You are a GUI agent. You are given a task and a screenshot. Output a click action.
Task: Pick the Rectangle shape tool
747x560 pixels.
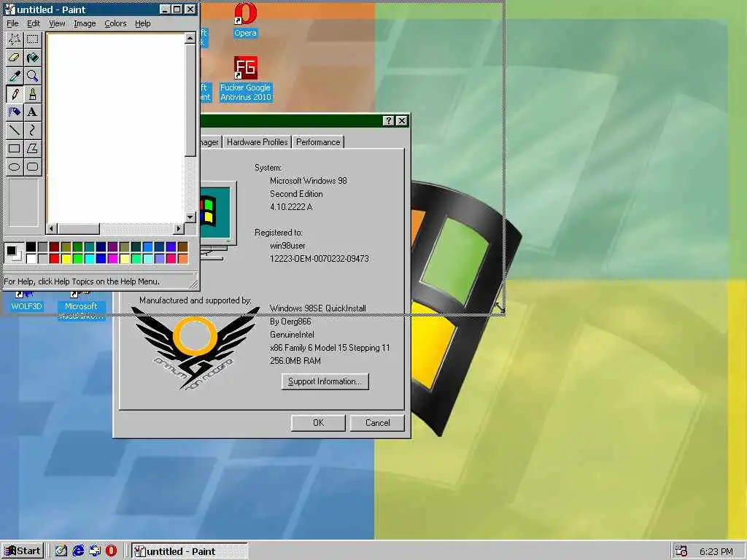[15, 148]
